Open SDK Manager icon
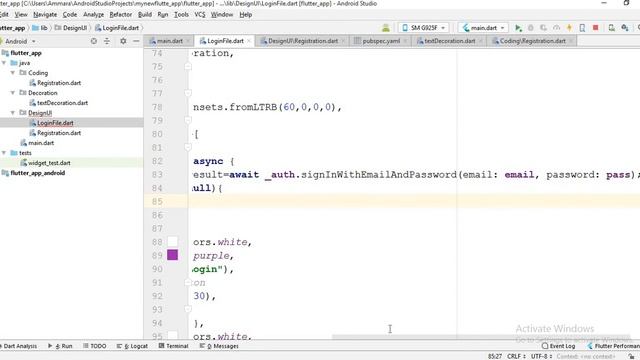 tap(624, 28)
